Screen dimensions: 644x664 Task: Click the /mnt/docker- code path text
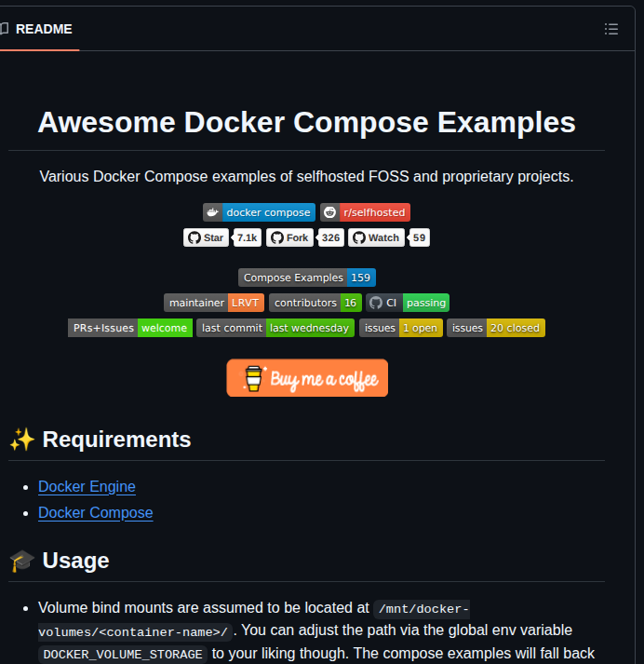pos(422,609)
